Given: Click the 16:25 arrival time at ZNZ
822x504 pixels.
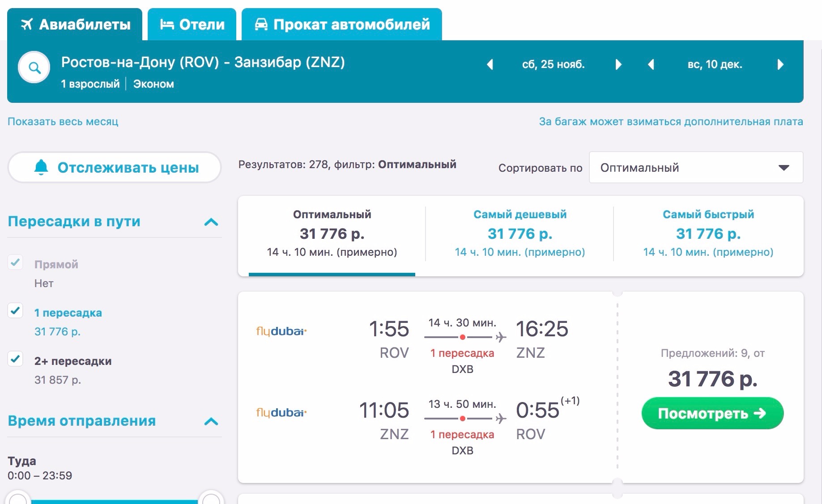Looking at the screenshot, I should (542, 329).
